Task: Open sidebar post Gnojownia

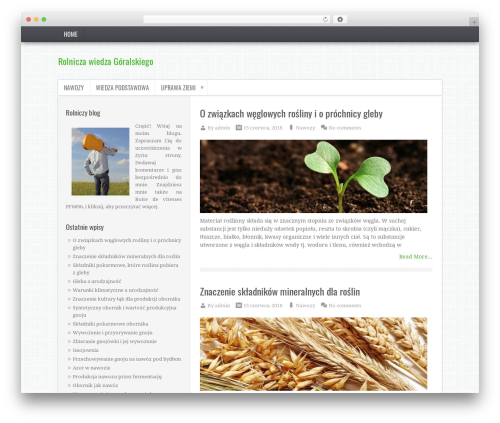Action: tap(85, 350)
